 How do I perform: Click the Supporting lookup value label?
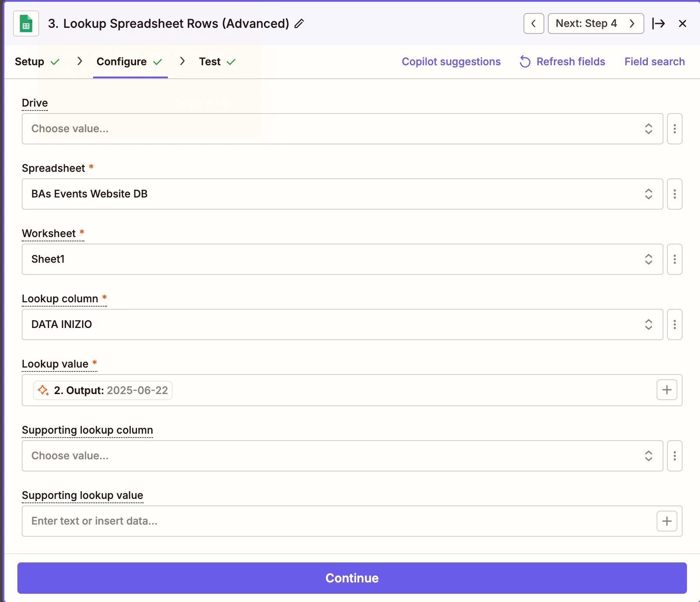click(x=83, y=495)
